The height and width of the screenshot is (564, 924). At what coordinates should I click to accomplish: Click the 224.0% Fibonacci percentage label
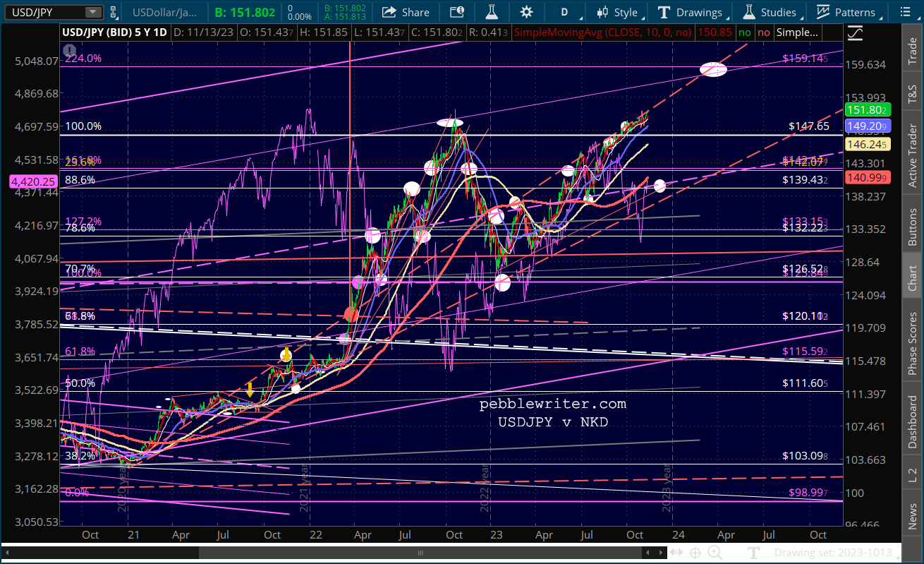click(x=83, y=59)
